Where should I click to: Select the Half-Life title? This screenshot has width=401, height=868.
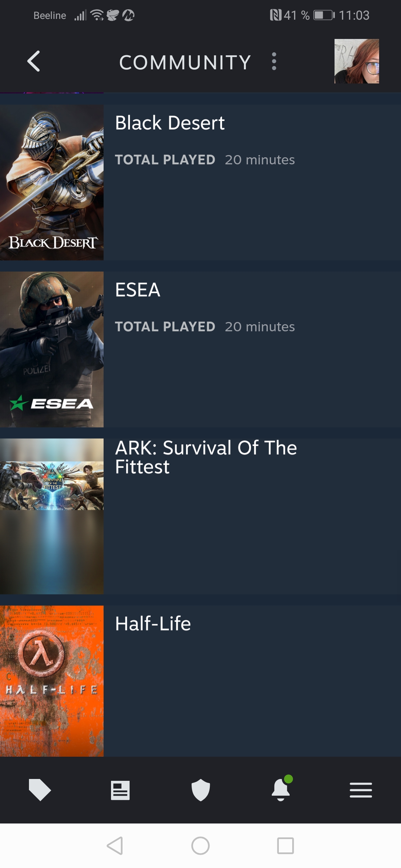tap(153, 624)
